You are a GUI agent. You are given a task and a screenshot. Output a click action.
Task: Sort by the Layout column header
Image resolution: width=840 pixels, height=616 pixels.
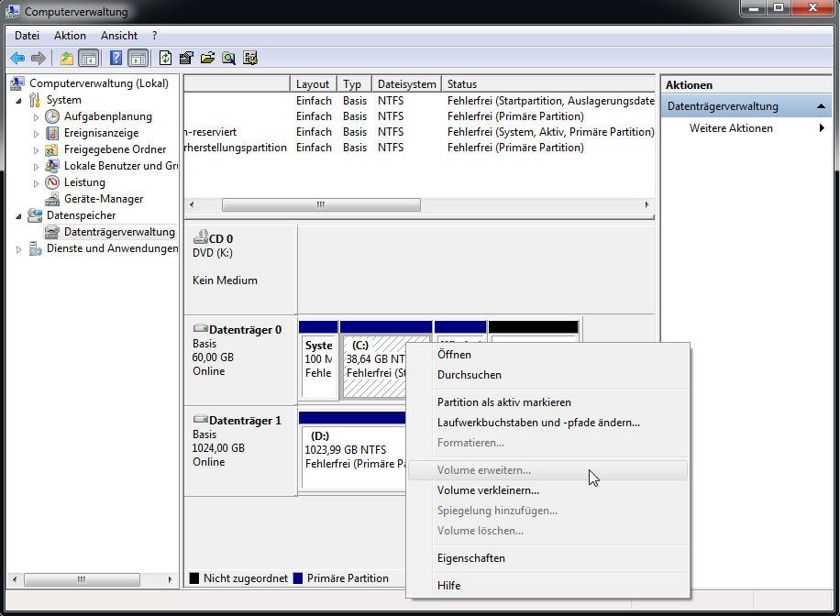(x=314, y=84)
